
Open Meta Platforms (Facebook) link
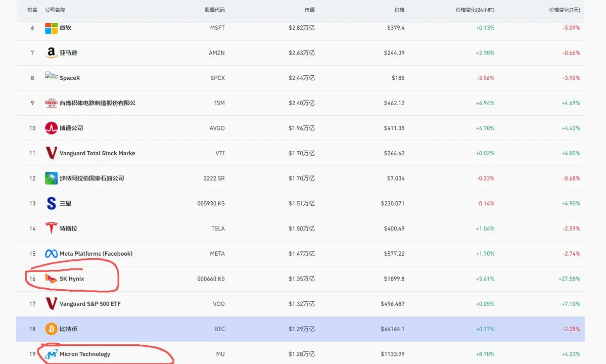tap(96, 254)
